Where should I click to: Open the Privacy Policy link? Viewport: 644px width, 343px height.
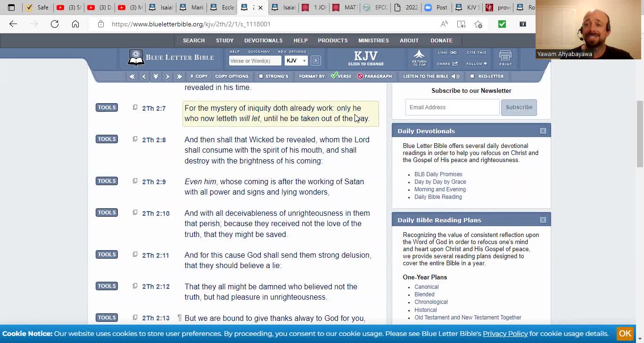[505, 334]
